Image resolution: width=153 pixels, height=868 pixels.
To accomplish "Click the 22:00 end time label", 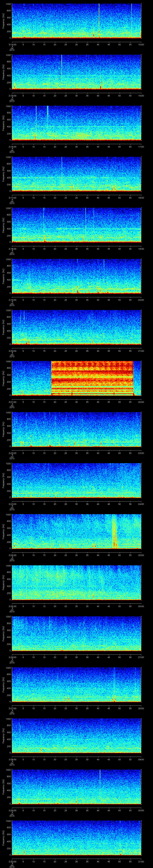I will click(141, 402).
